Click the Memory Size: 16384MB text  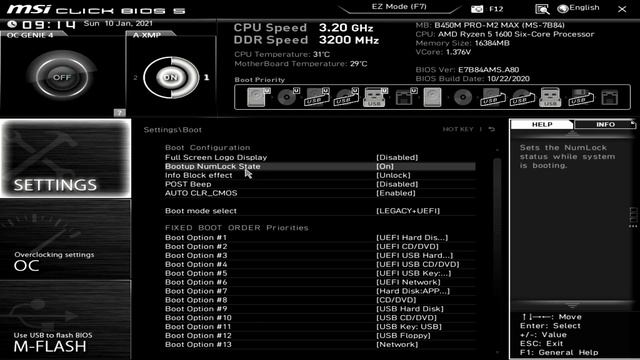[462, 43]
